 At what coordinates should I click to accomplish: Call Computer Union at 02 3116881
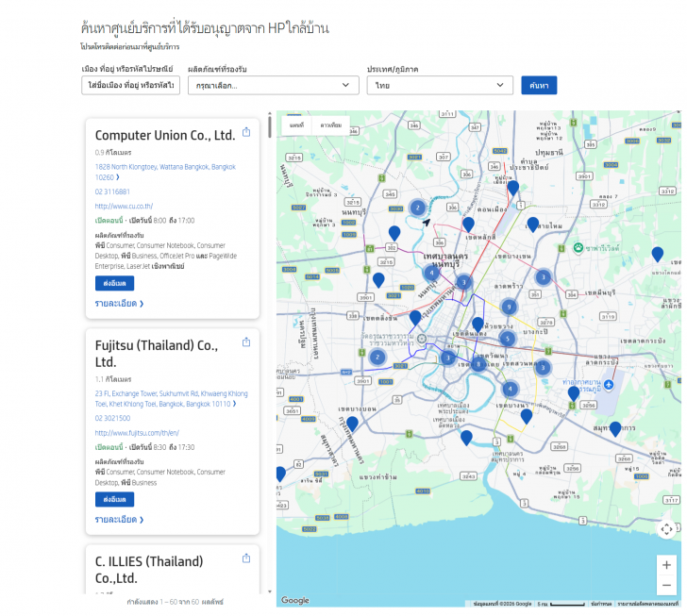pyautogui.click(x=112, y=191)
